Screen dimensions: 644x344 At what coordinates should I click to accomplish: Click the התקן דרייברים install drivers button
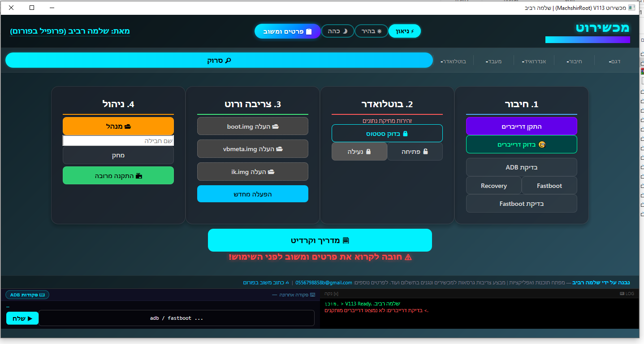pyautogui.click(x=521, y=126)
